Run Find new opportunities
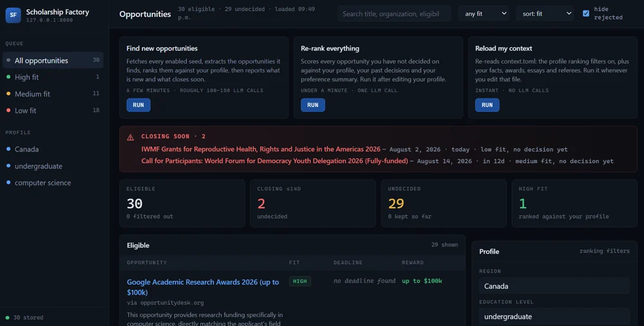The image size is (644, 326). [138, 105]
